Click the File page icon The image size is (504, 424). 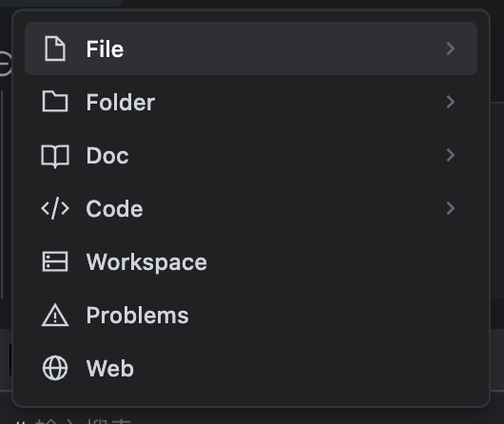(x=55, y=48)
